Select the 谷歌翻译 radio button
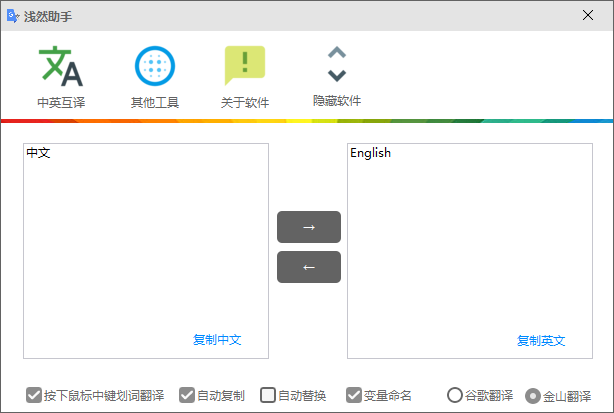The image size is (614, 413). (455, 395)
